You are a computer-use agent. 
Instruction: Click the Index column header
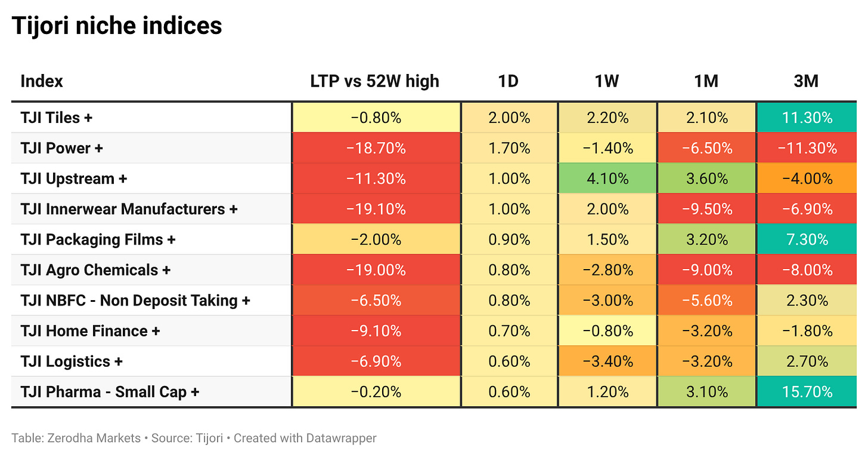(42, 81)
